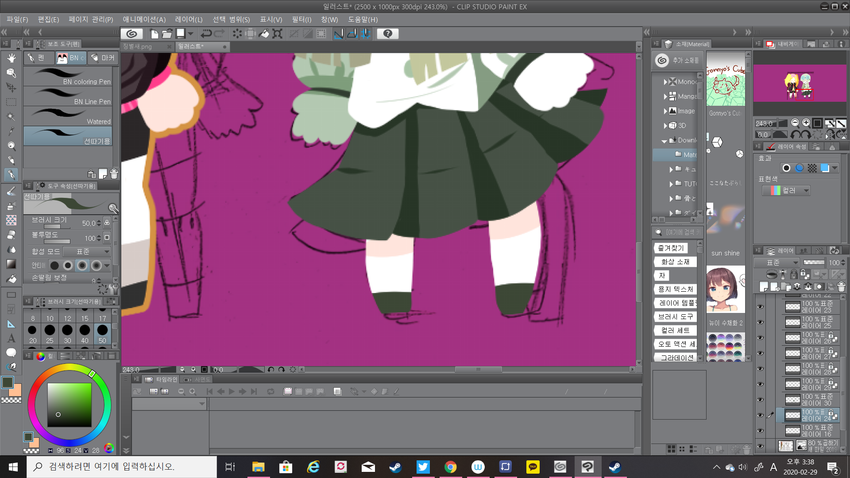Open CLIP STUDIO launcher icon in command bar
This screenshot has width=850, height=478.
coord(132,34)
